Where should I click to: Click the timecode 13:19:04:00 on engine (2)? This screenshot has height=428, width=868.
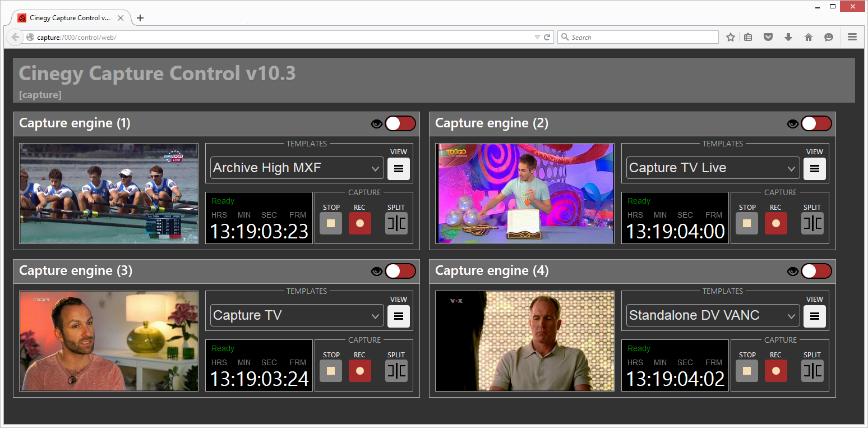(x=675, y=232)
